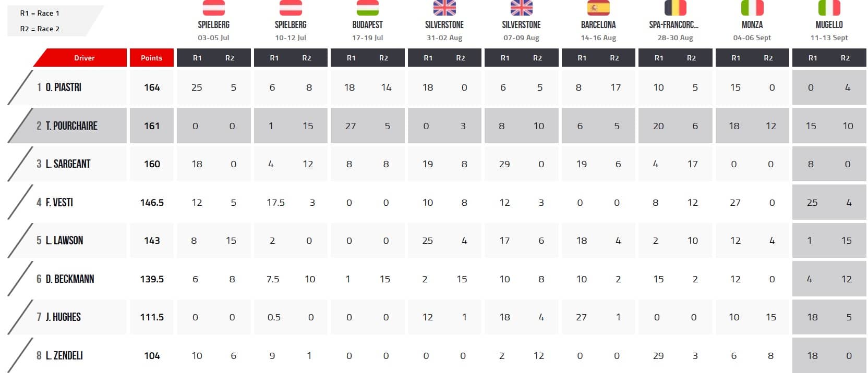
Task: Click the UK flag above Silverstone 31-02 Aug
Action: point(444,8)
